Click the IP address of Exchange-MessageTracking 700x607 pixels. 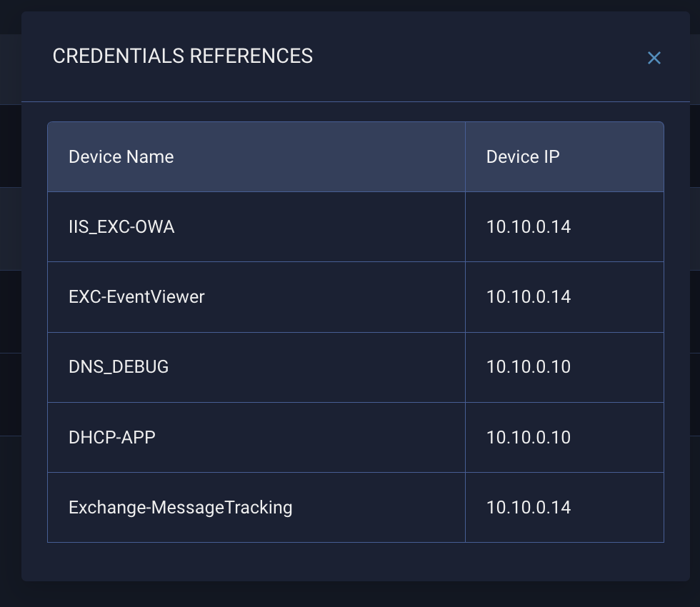pyautogui.click(x=529, y=508)
